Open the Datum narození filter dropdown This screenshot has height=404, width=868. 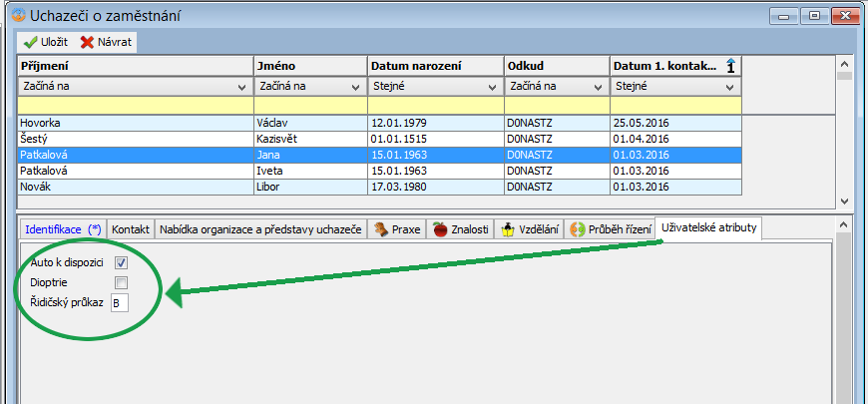click(x=491, y=87)
